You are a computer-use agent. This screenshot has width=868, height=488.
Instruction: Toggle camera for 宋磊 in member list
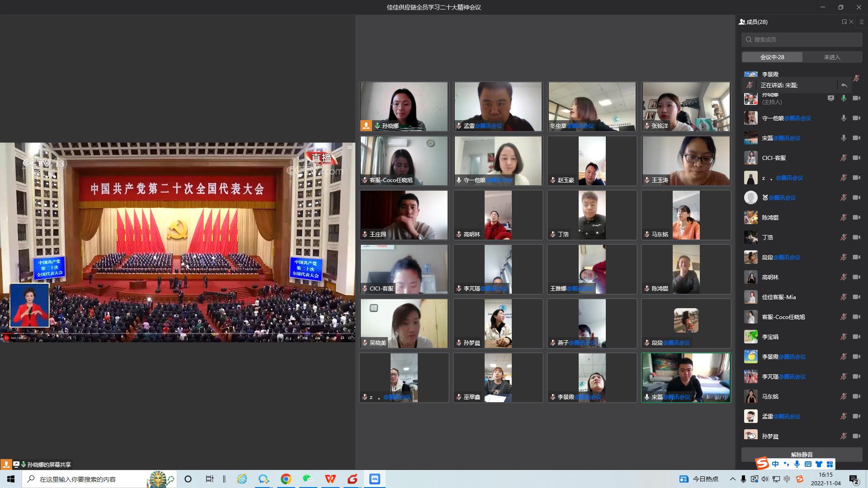click(x=857, y=138)
